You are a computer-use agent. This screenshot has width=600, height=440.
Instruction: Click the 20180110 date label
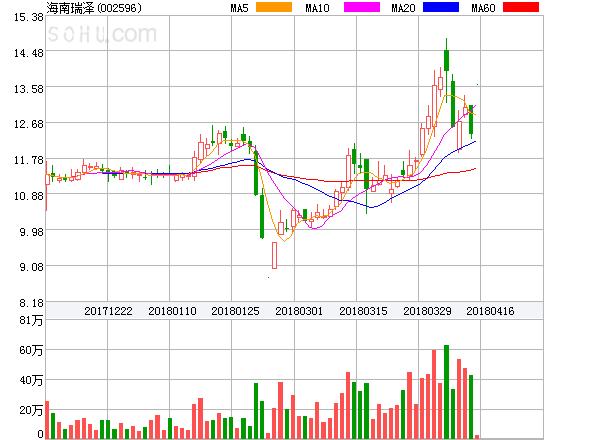click(x=172, y=311)
